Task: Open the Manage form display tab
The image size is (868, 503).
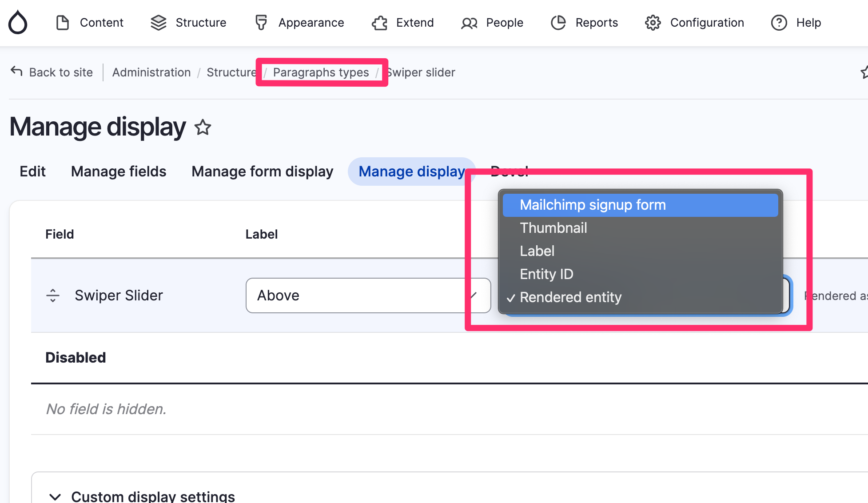Action: coord(262,171)
